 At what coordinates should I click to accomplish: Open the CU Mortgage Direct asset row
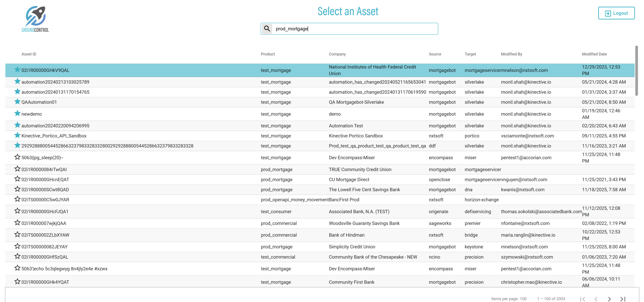coord(349,180)
